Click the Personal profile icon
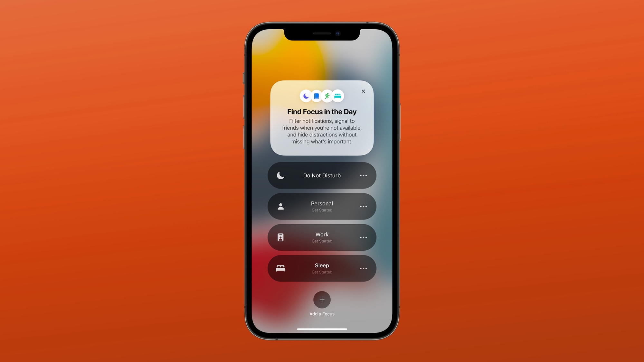Screen dimensions: 644x362 click(x=280, y=206)
